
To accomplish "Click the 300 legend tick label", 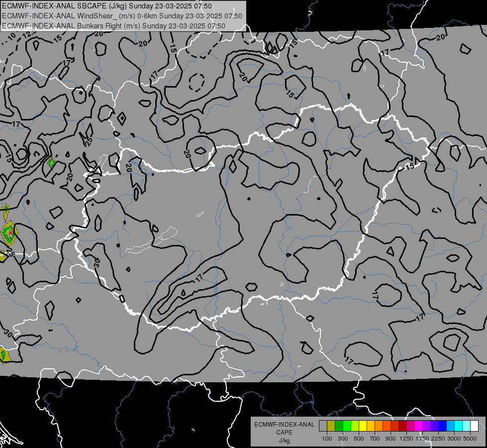I will (x=343, y=439).
